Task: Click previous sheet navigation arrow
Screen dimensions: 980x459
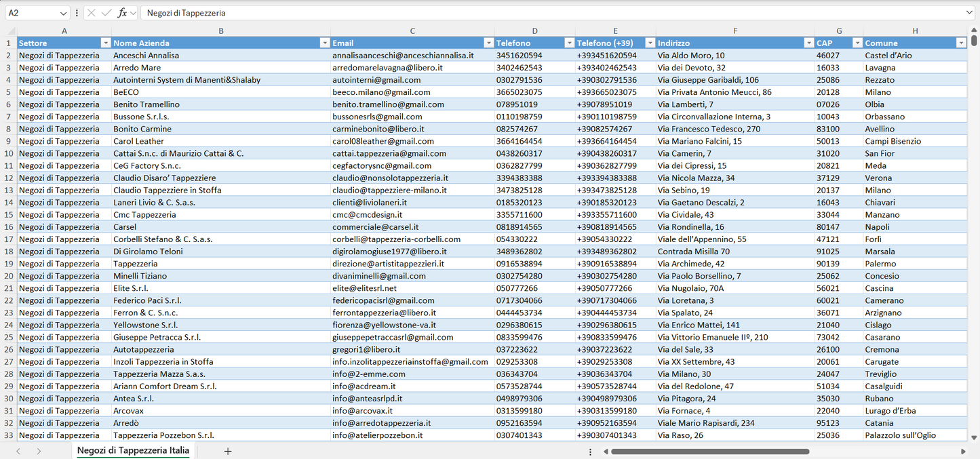Action: (x=18, y=451)
